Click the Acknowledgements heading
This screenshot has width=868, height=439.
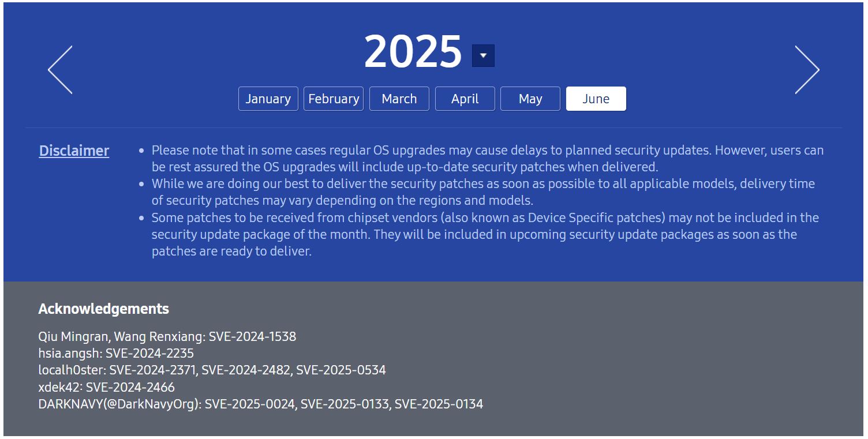click(x=103, y=309)
